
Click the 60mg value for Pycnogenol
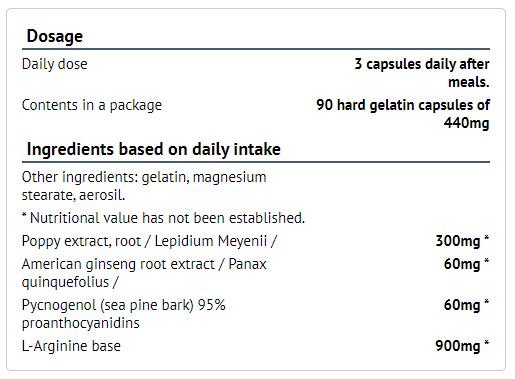466,305
